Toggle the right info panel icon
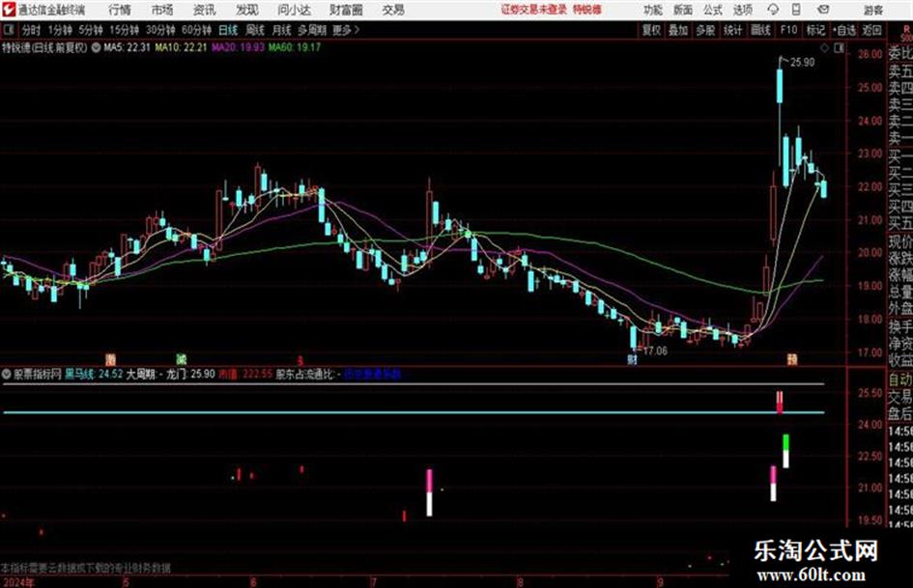 [x=839, y=48]
